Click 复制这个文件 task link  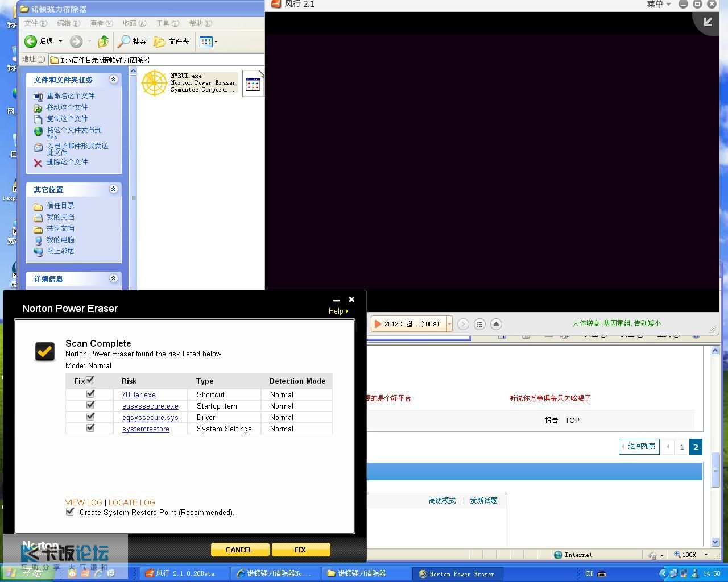[67, 119]
